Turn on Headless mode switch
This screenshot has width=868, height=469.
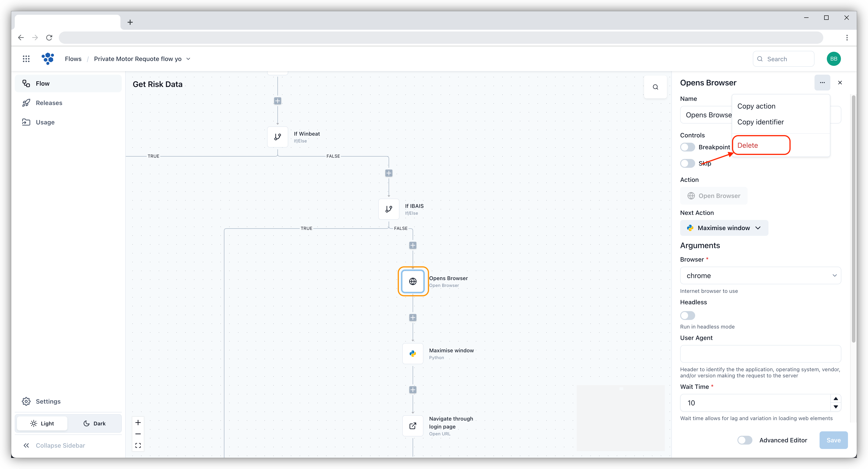click(687, 315)
